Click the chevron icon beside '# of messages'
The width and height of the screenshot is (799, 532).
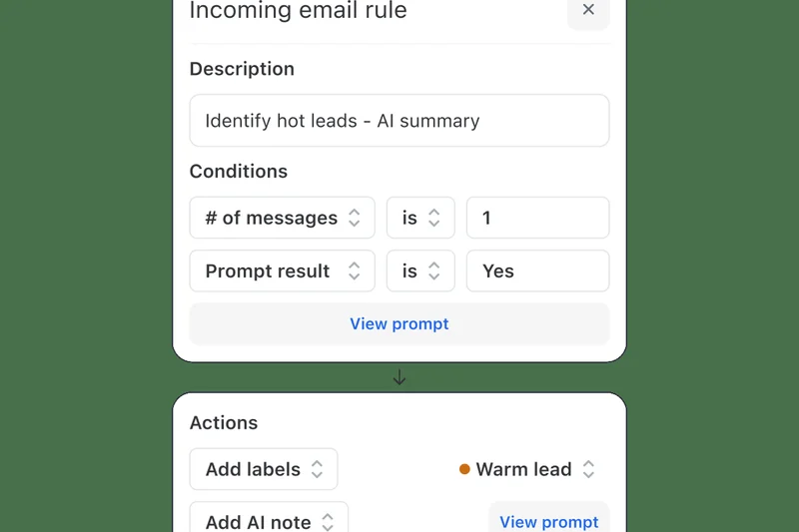click(x=355, y=219)
